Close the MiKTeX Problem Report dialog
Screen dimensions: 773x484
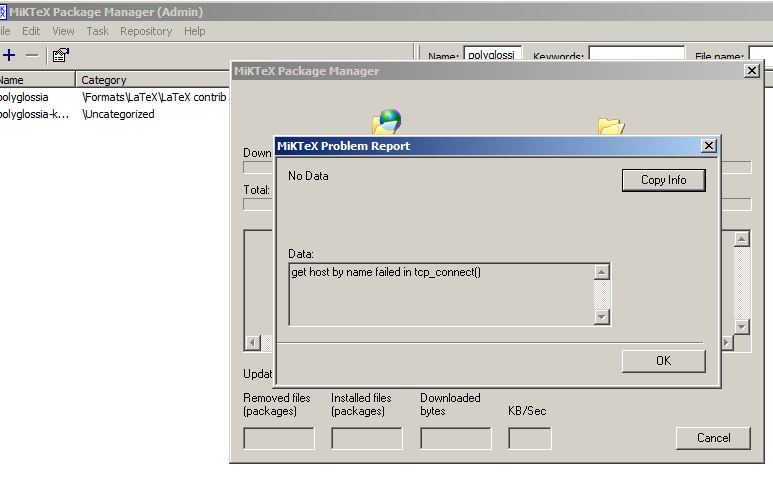click(709, 145)
